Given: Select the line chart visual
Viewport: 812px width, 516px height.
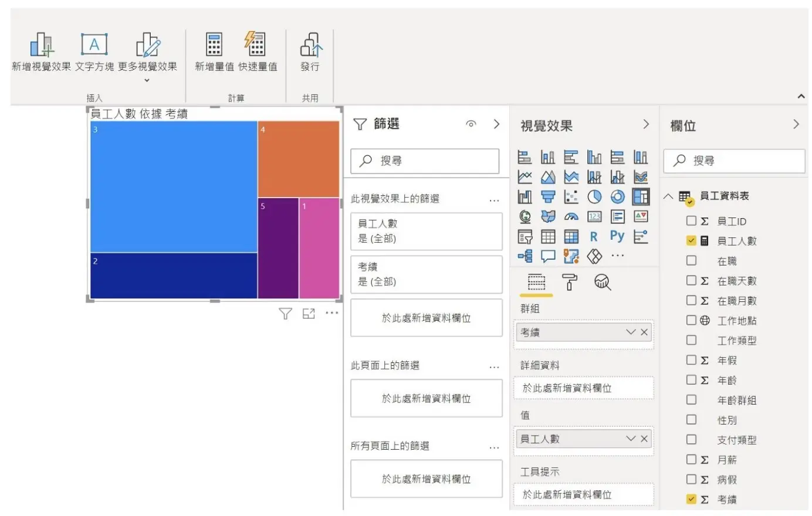Looking at the screenshot, I should 525,177.
